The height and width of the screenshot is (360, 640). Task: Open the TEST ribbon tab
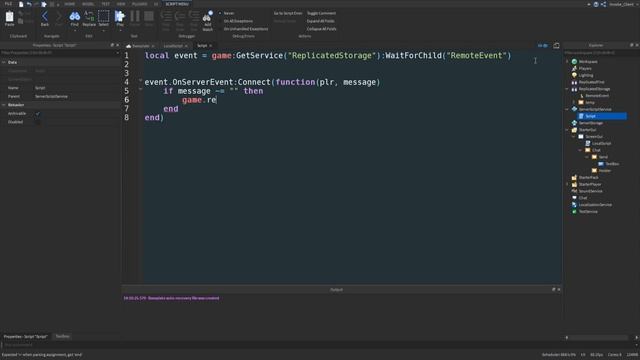pos(105,4)
